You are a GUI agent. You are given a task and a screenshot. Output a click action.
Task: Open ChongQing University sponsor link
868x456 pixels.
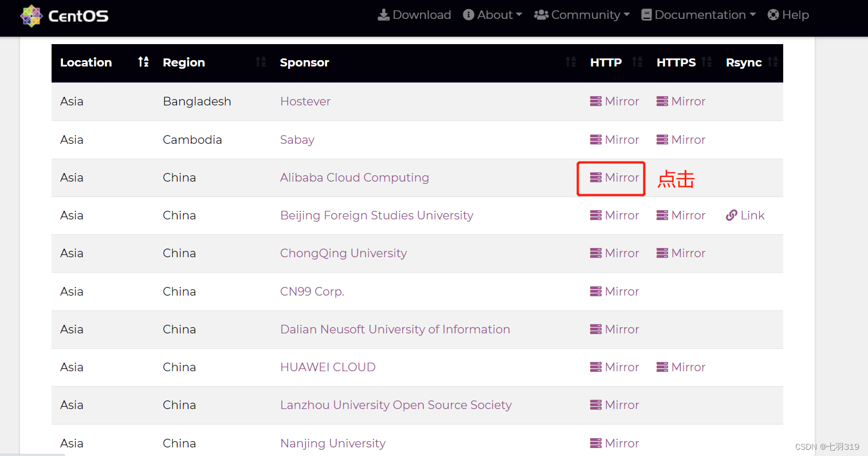(343, 253)
